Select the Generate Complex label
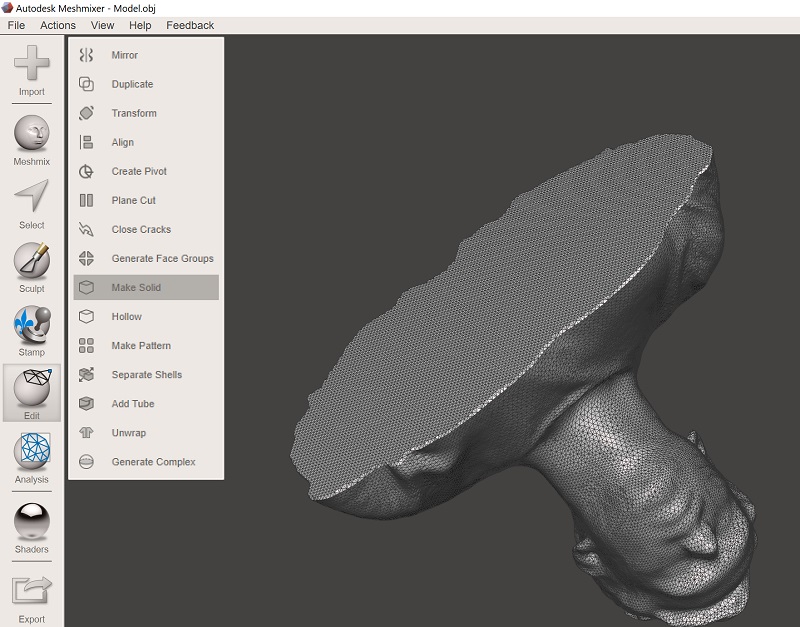Image resolution: width=800 pixels, height=627 pixels. [x=153, y=462]
